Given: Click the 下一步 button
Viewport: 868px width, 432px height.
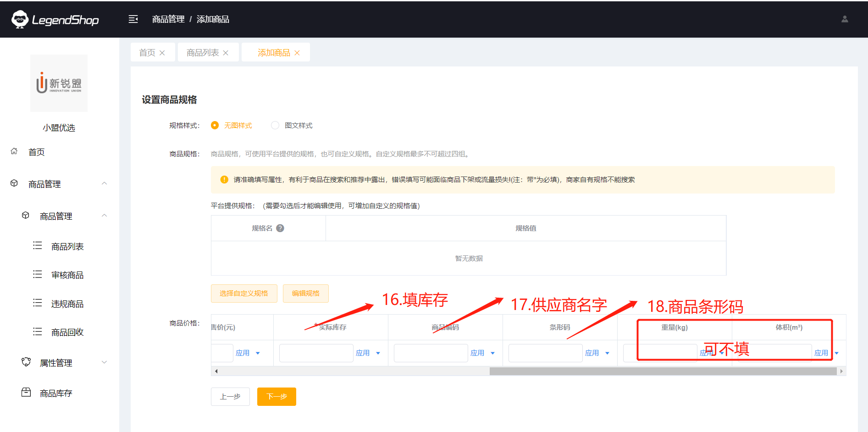Looking at the screenshot, I should click(276, 397).
